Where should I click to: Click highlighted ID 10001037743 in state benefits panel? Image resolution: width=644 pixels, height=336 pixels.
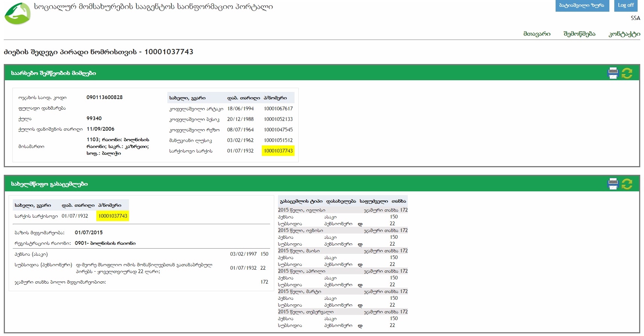pyautogui.click(x=113, y=216)
